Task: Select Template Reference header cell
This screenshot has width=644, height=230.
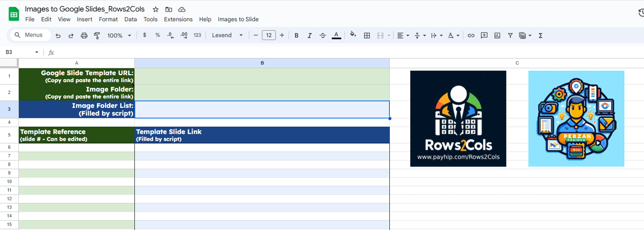Action: [77, 135]
